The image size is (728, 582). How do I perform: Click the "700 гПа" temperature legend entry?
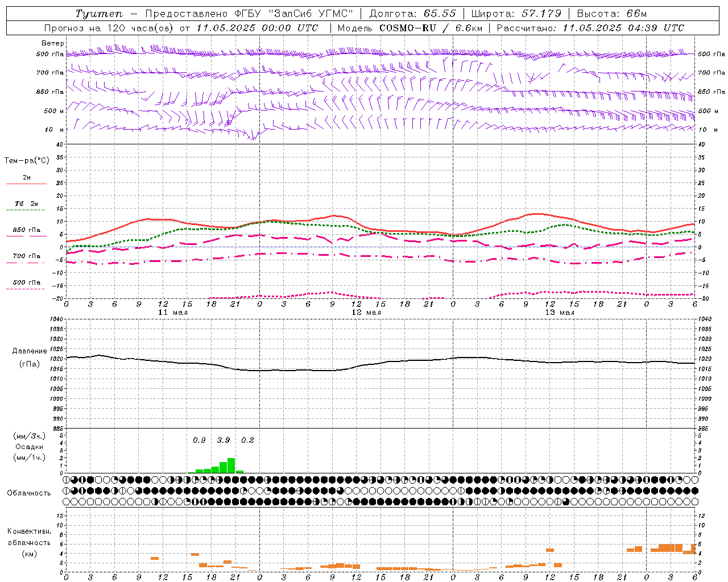(x=27, y=256)
